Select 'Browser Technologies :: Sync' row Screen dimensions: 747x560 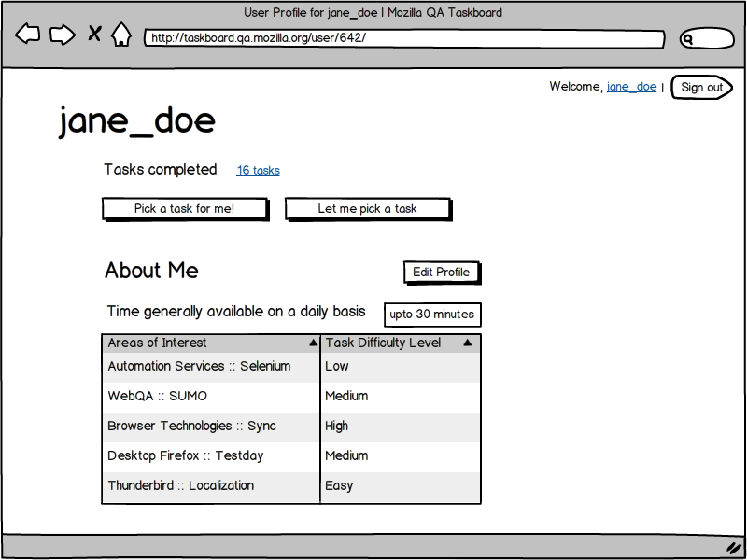click(x=291, y=427)
